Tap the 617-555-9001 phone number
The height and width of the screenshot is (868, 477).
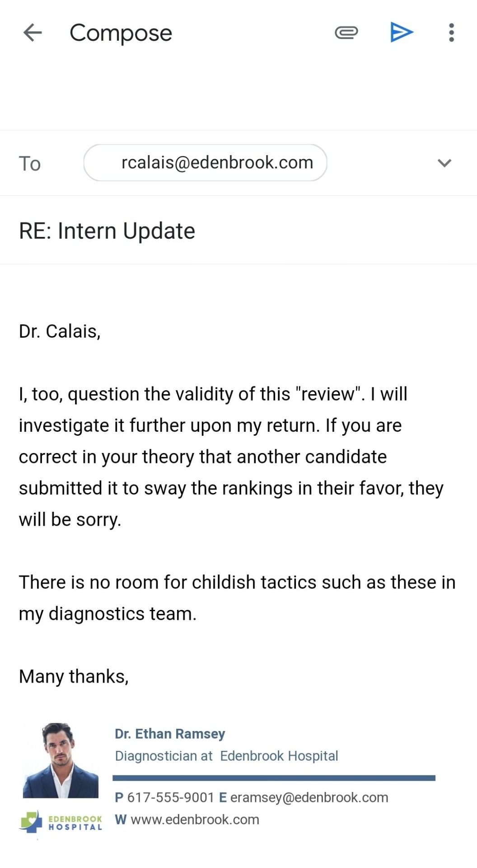coord(170,797)
